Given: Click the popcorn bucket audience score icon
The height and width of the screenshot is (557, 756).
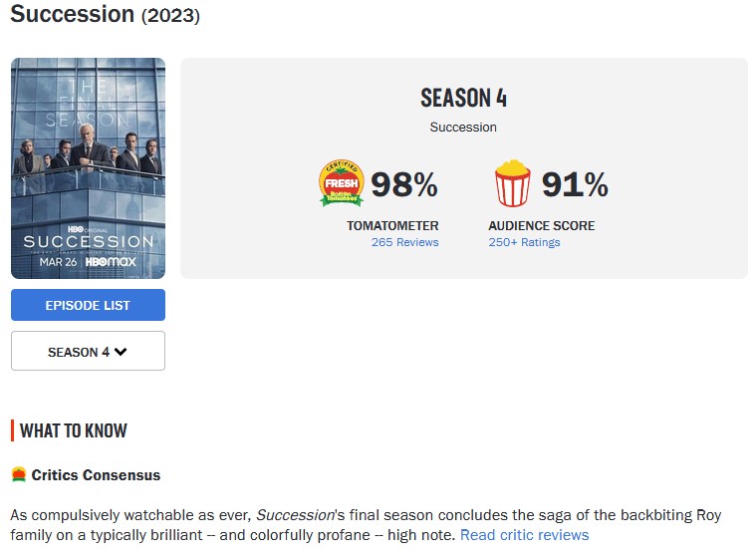Looking at the screenshot, I should [513, 183].
